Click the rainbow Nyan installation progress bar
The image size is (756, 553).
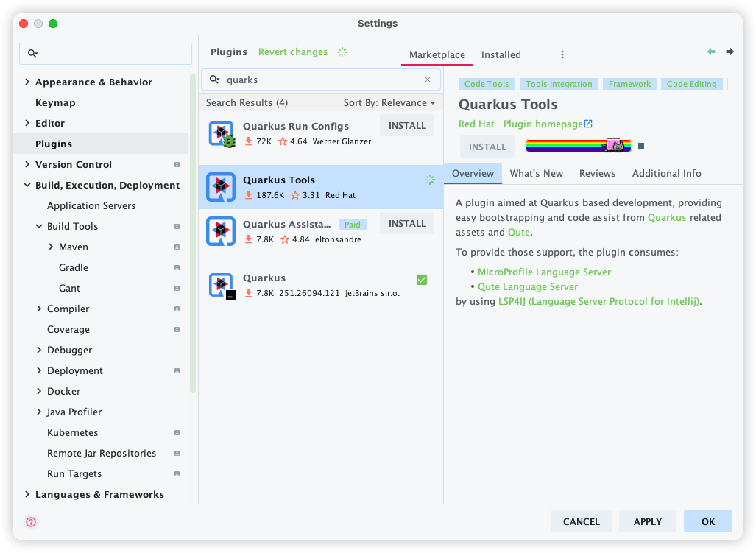578,146
